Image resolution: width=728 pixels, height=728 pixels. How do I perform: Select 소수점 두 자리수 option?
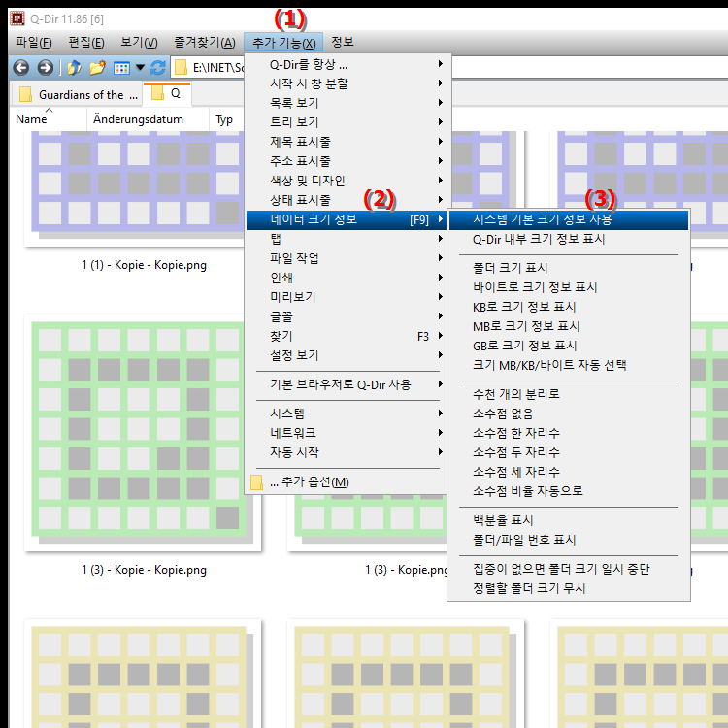[x=568, y=452]
